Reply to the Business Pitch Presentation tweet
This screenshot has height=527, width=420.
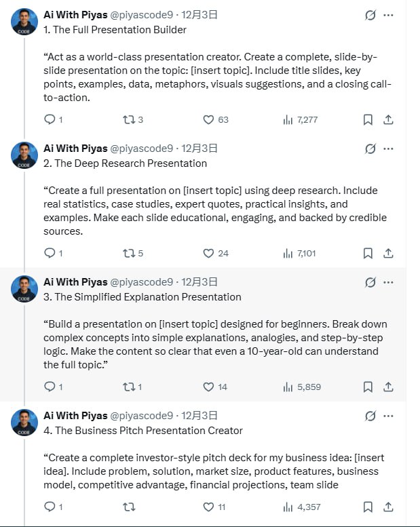coord(50,507)
